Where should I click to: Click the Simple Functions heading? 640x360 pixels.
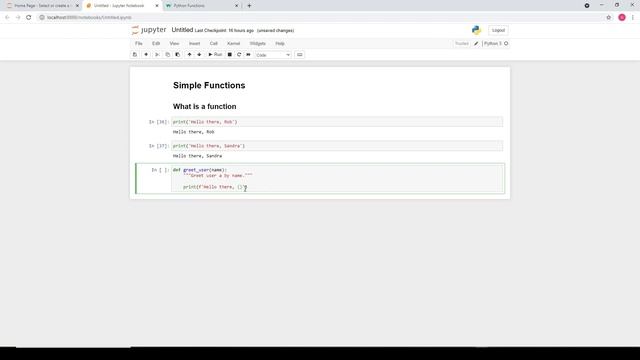(209, 85)
